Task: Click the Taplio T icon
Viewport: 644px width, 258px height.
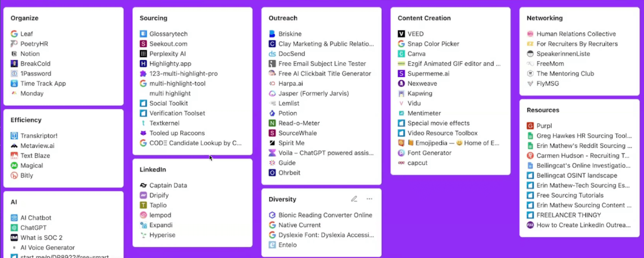Action: [143, 205]
